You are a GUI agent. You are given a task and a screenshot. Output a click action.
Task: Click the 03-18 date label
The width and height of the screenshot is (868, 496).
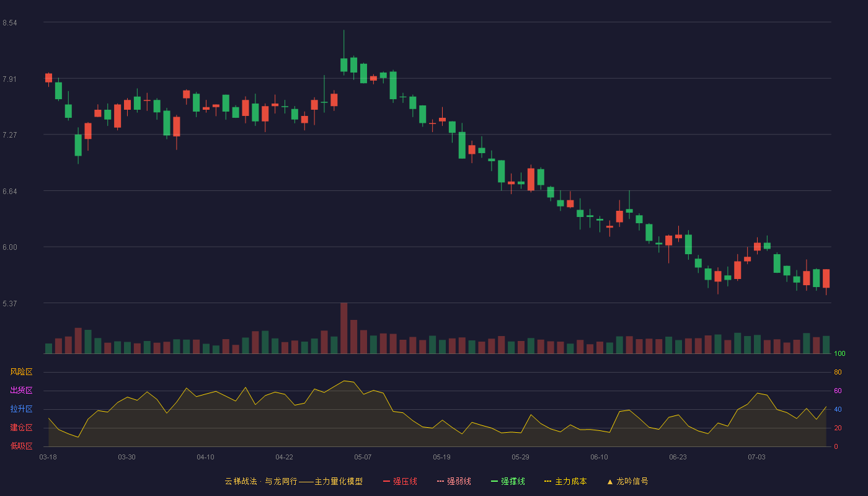(48, 457)
